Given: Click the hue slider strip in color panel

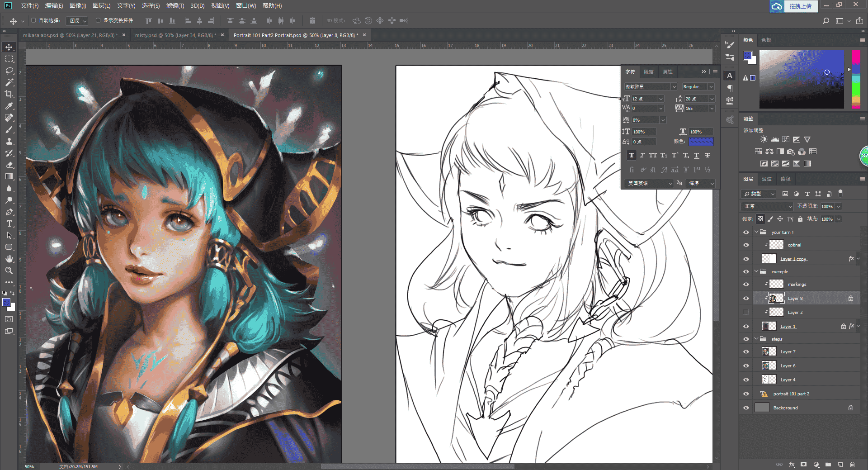Looking at the screenshot, I should [x=856, y=79].
